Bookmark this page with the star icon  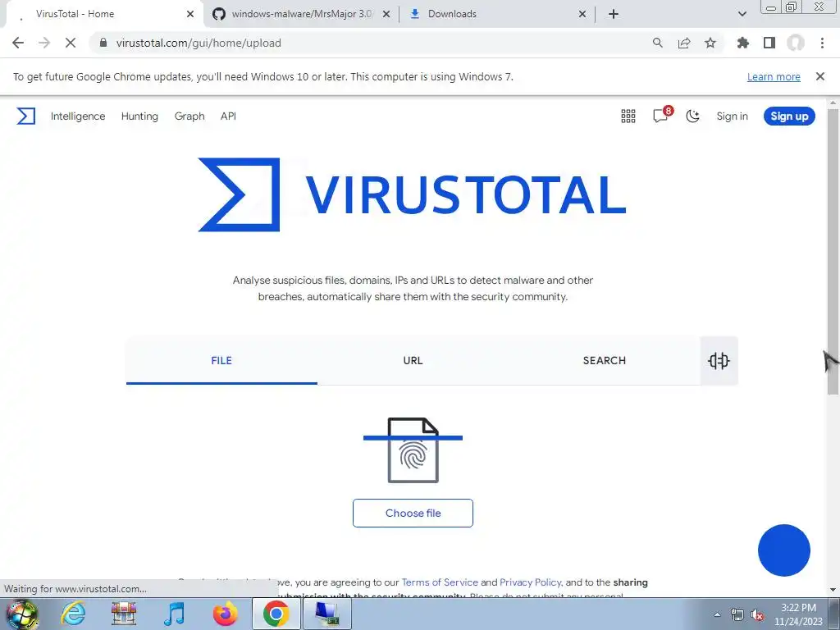point(710,43)
